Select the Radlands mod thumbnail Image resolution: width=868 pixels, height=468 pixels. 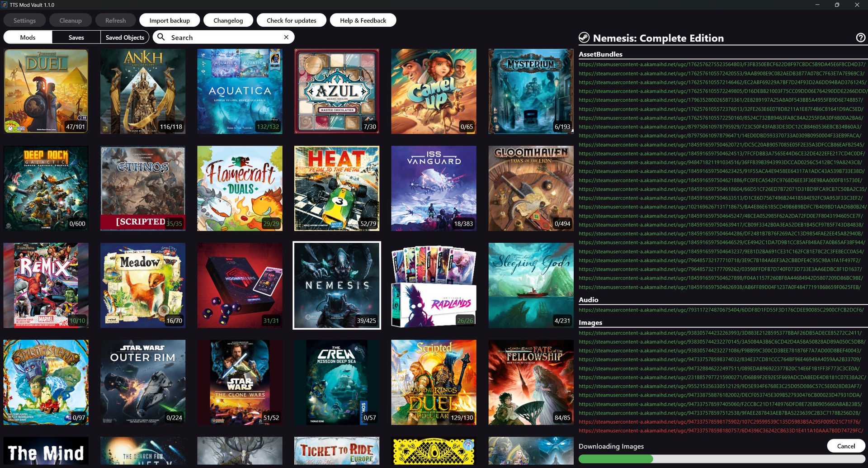point(434,285)
